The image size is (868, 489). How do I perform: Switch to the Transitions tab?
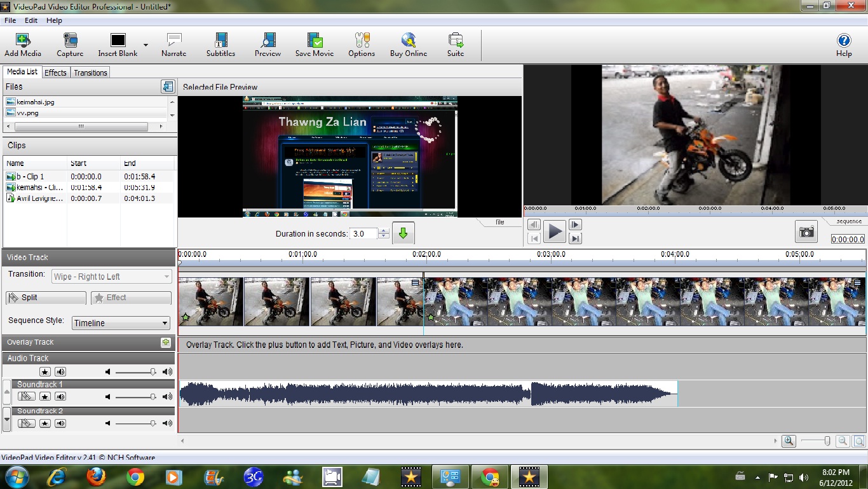(90, 72)
